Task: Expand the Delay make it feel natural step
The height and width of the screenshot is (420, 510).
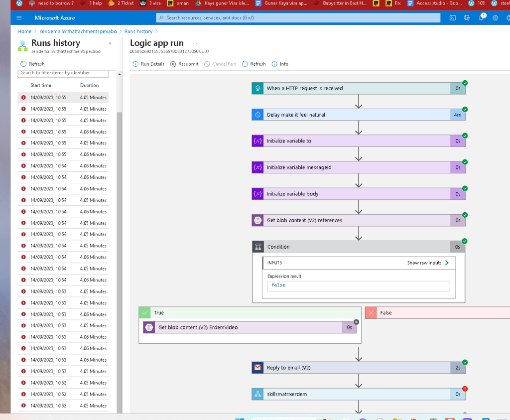Action: [359, 115]
